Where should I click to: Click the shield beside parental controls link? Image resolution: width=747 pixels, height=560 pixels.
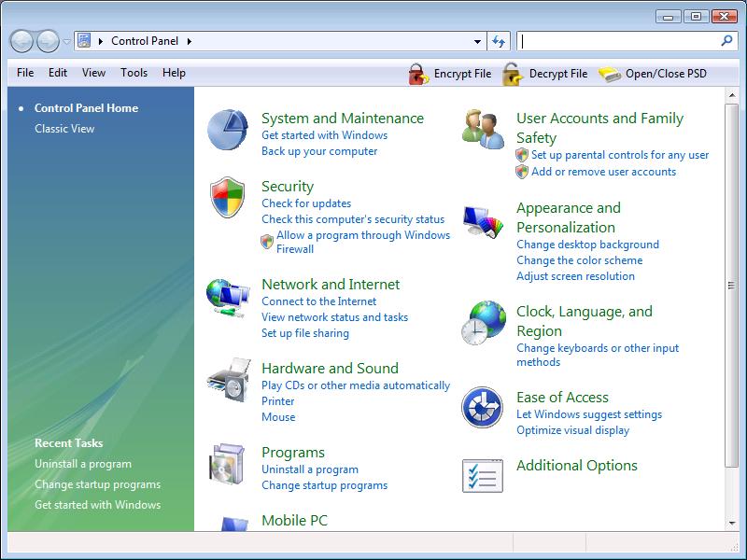tap(522, 155)
